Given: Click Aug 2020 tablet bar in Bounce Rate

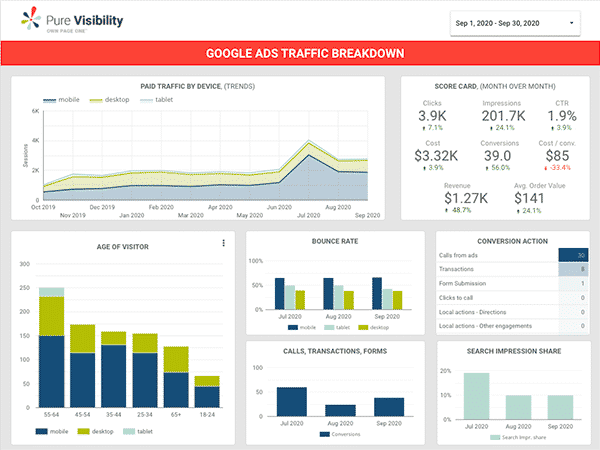Looking at the screenshot, I should [338, 297].
